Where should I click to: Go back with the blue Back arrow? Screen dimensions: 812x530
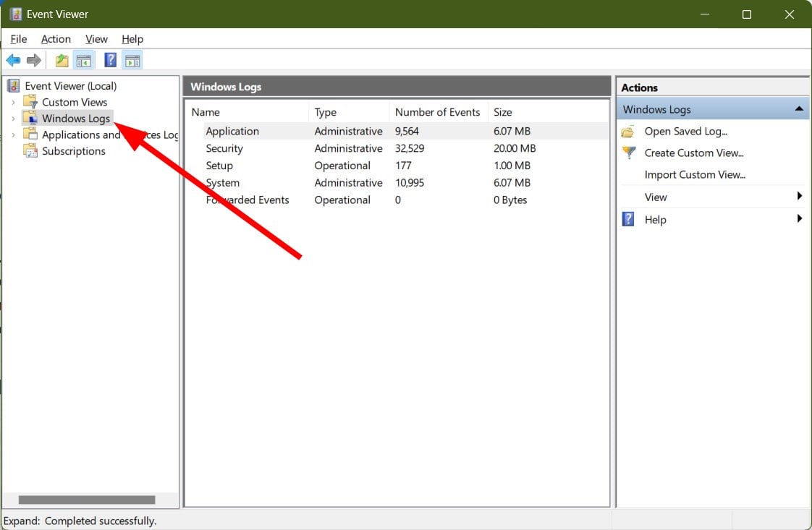(x=13, y=61)
